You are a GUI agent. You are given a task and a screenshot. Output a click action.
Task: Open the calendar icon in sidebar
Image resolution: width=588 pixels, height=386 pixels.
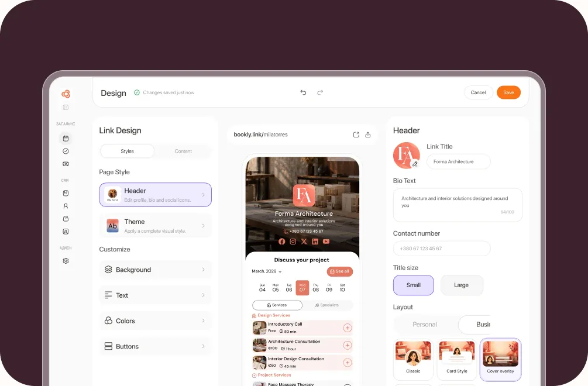click(66, 138)
